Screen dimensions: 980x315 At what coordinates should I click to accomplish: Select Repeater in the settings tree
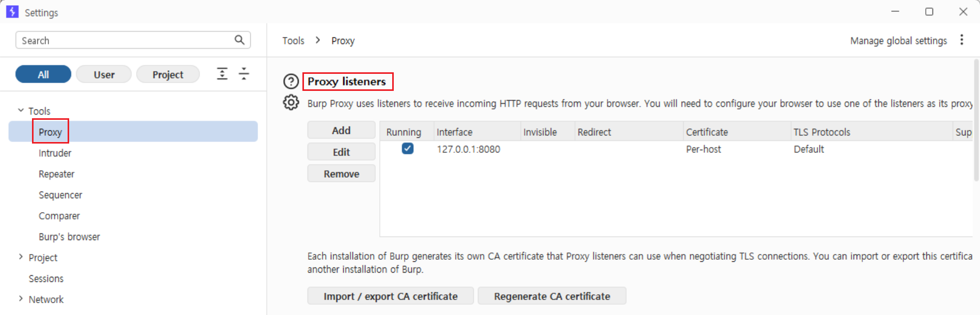[56, 174]
